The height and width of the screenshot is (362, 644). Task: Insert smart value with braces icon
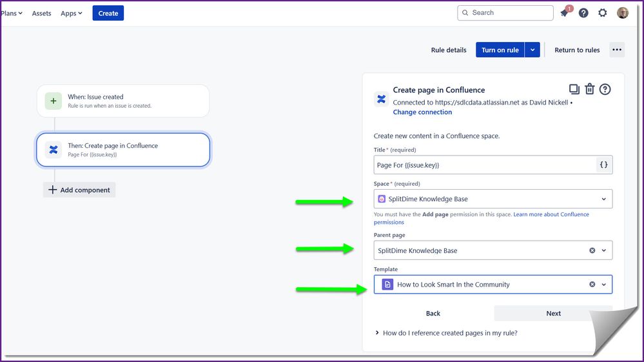tap(604, 165)
